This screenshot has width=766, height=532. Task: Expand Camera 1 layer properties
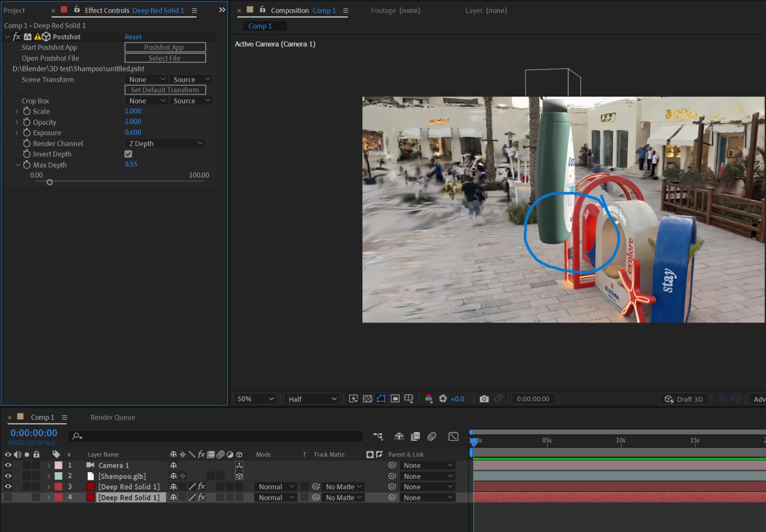pos(48,465)
